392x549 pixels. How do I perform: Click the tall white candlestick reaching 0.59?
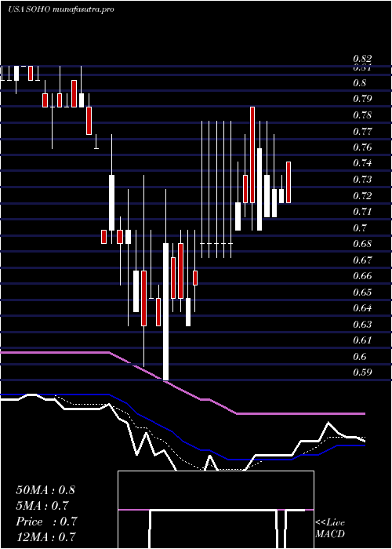[166, 311]
